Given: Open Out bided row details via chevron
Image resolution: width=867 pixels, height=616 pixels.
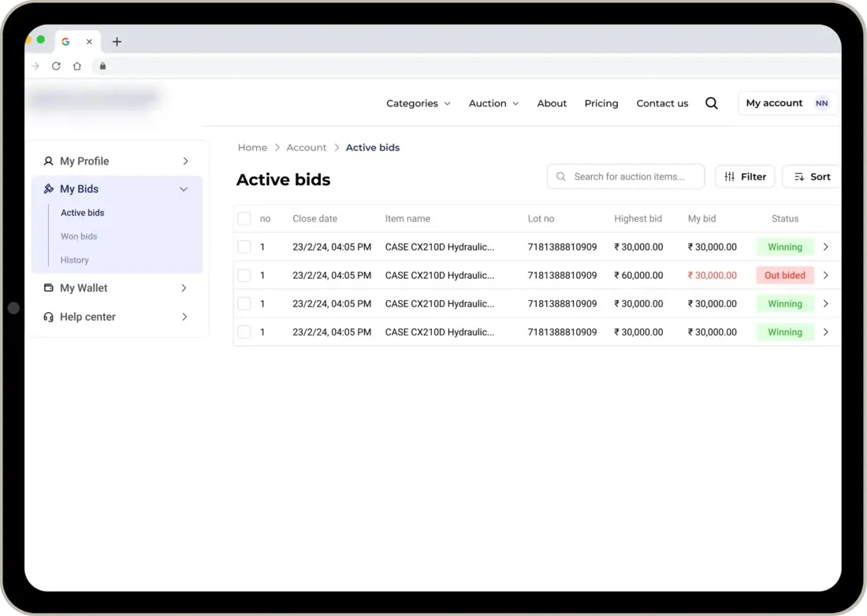Looking at the screenshot, I should 825,275.
